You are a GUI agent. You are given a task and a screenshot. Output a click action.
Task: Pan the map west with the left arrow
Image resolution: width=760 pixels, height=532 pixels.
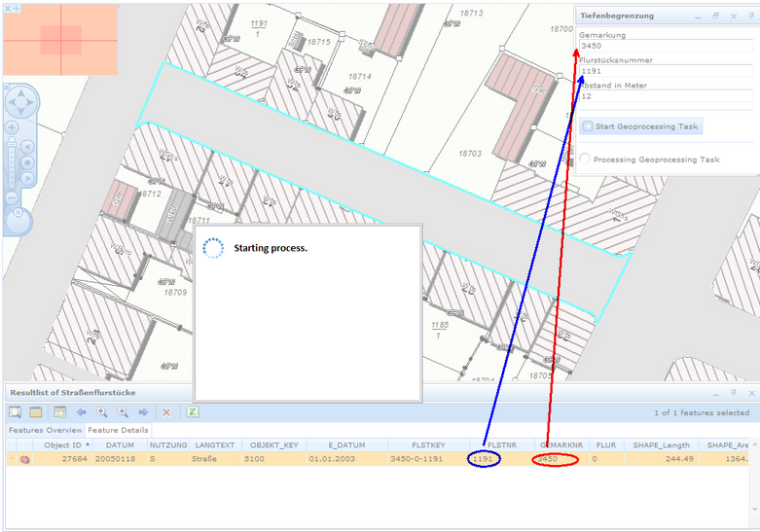click(12, 102)
